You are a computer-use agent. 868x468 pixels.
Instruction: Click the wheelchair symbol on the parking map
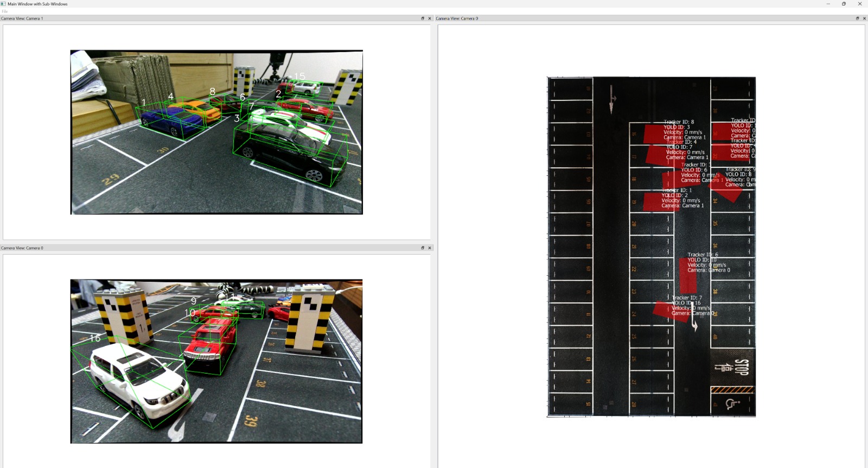tap(732, 403)
